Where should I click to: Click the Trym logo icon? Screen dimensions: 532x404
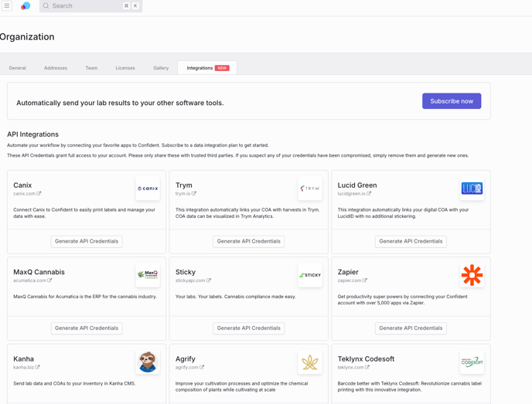310,188
